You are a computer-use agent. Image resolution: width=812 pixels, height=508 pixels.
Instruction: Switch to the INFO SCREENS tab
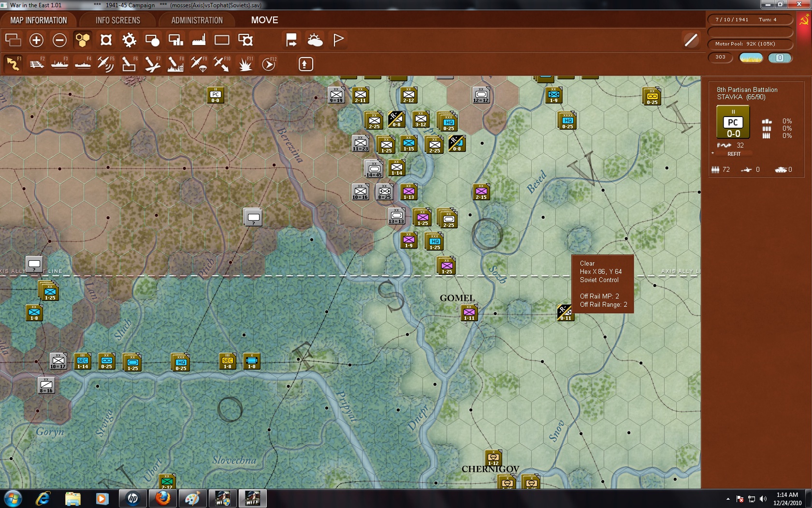point(118,20)
